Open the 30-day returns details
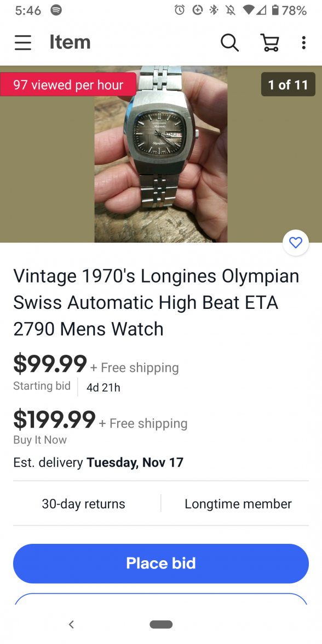The width and height of the screenshot is (322, 644). pyautogui.click(x=83, y=504)
